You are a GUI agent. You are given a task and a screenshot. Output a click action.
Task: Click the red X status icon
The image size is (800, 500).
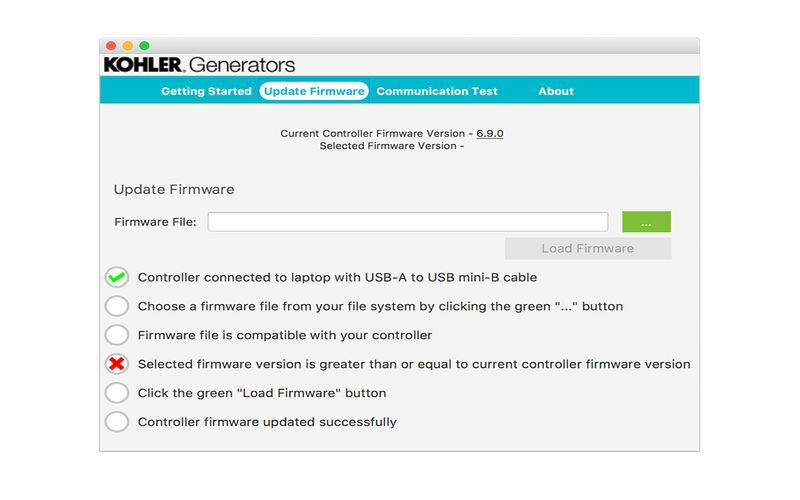click(117, 364)
